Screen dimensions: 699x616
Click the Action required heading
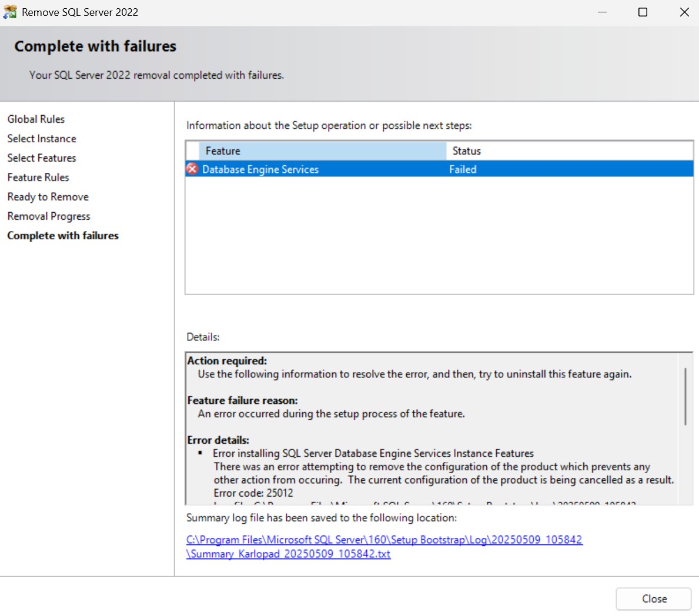[227, 360]
